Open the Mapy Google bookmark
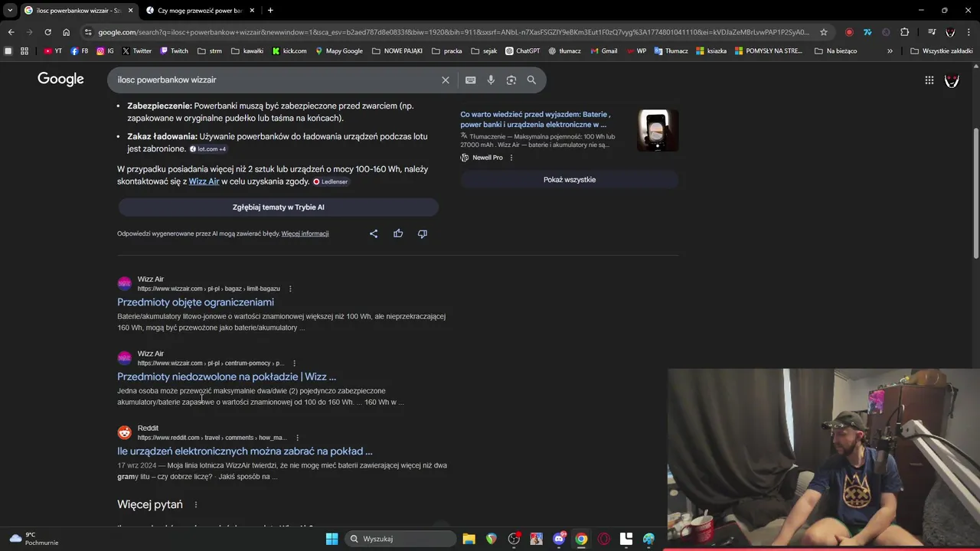The width and height of the screenshot is (980, 551). point(338,51)
